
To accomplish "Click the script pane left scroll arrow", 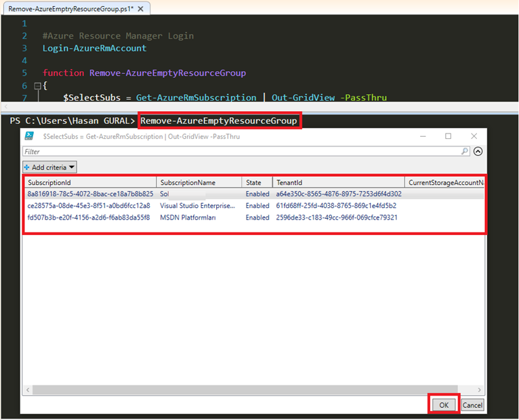I will [x=5, y=106].
